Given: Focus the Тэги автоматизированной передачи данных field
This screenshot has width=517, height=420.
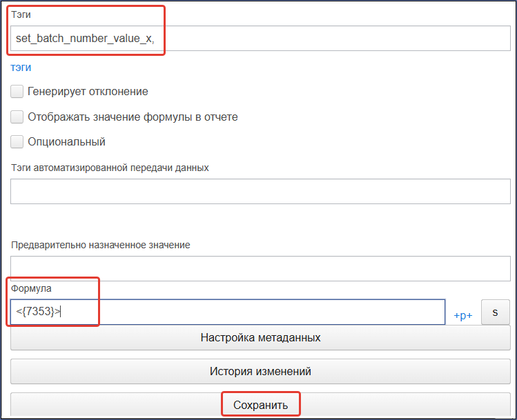Looking at the screenshot, I should (260, 192).
